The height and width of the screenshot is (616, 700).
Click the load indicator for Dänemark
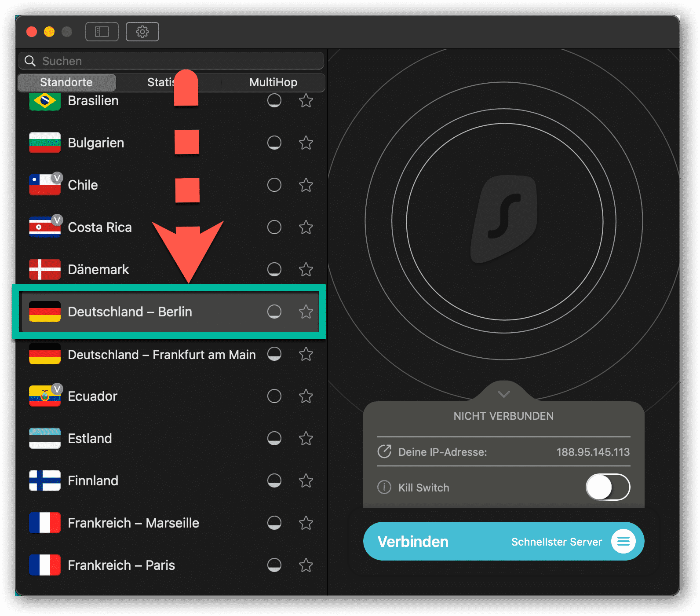pos(274,269)
